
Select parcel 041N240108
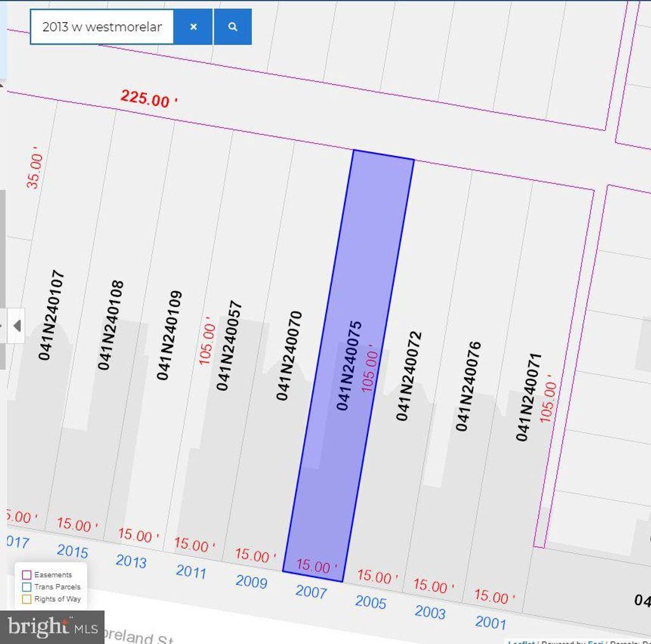point(111,325)
